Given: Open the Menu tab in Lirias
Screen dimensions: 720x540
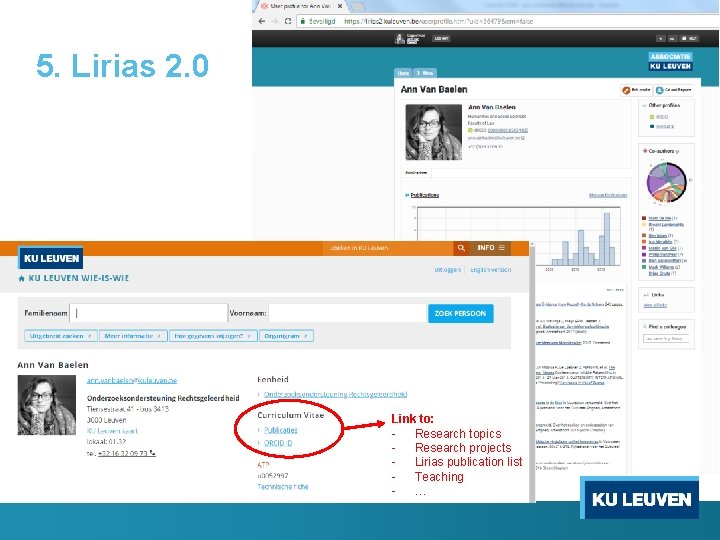Looking at the screenshot, I should pos(425,73).
